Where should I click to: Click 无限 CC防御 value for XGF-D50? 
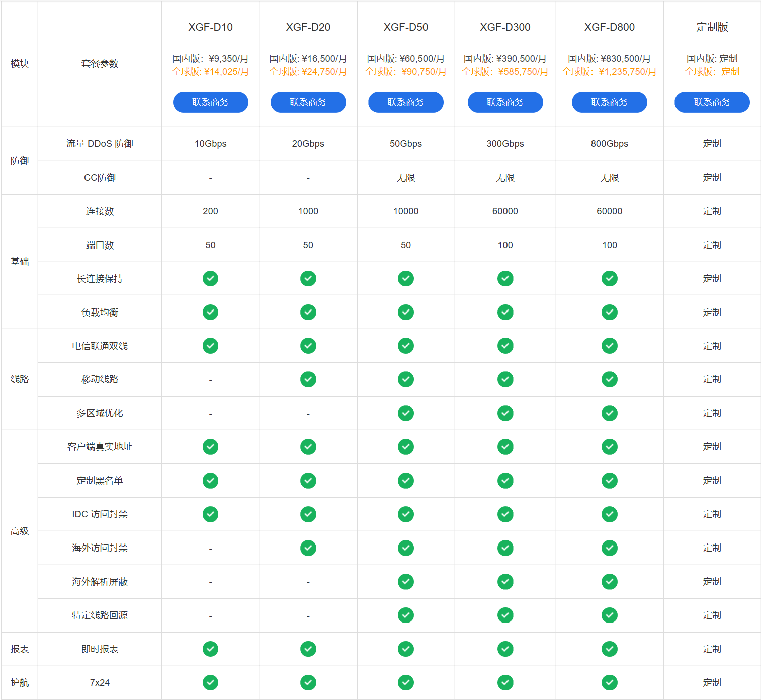coord(405,178)
